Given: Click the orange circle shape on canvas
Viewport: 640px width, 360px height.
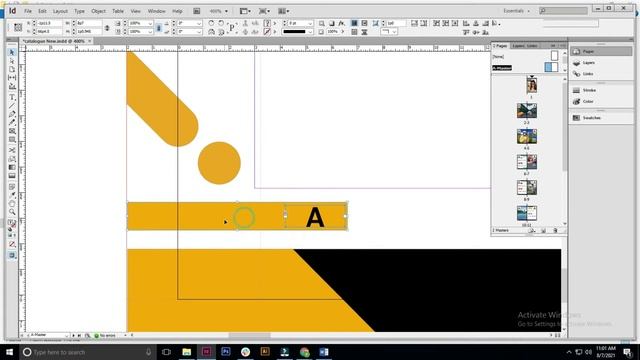Looking at the screenshot, I should coord(219,163).
